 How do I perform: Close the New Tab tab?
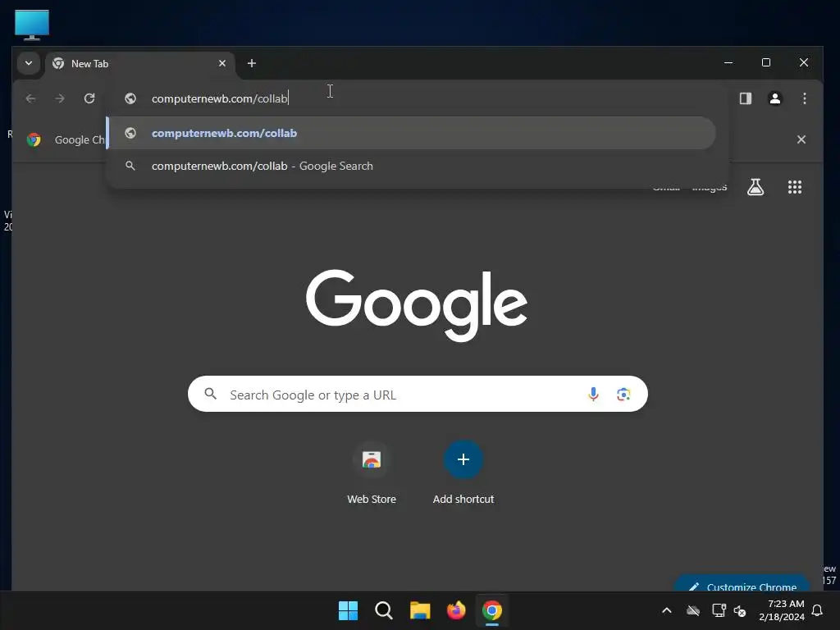coord(222,63)
